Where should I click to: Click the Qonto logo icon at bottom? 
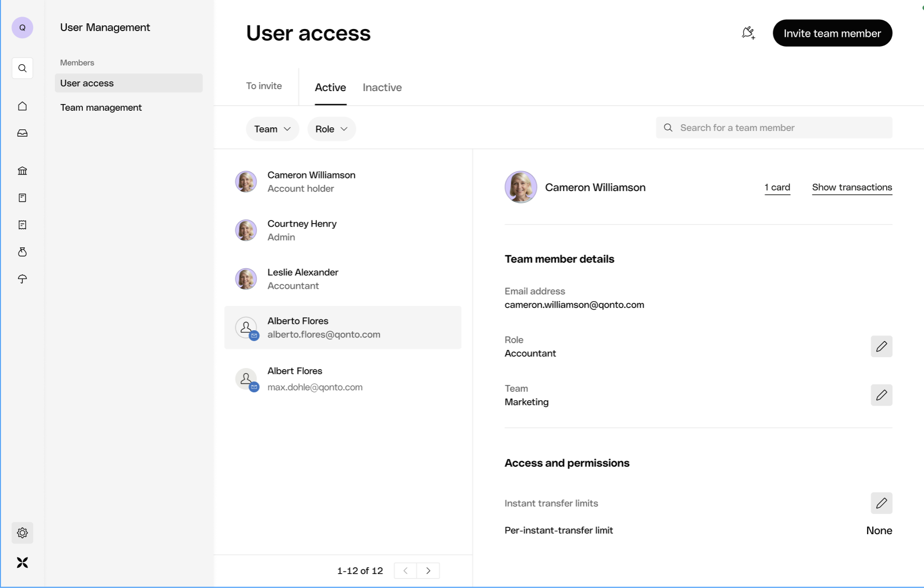22,563
